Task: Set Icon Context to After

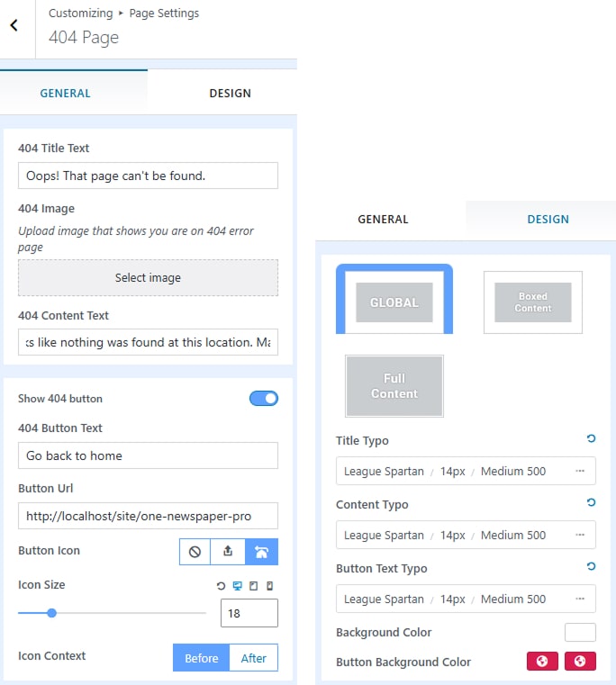Action: click(253, 658)
